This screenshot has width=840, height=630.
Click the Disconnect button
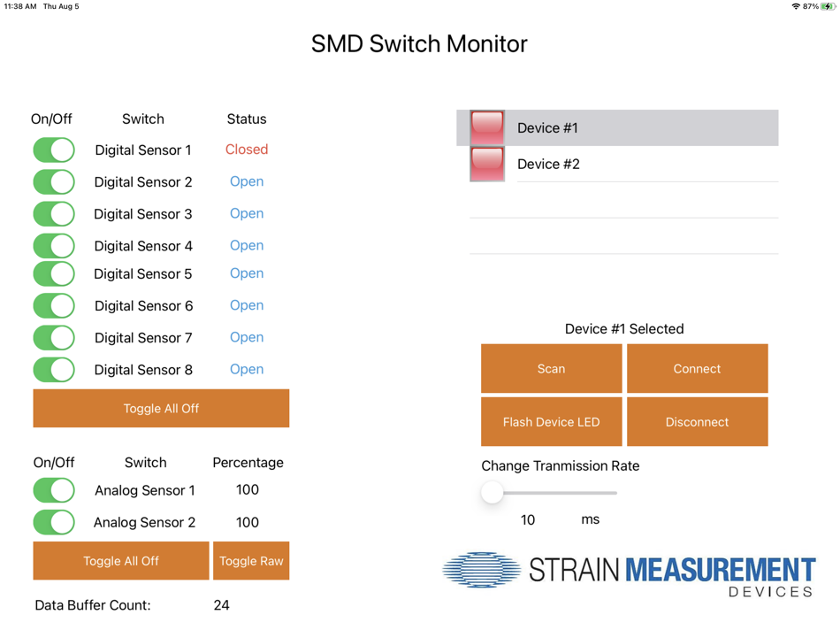[x=697, y=421]
